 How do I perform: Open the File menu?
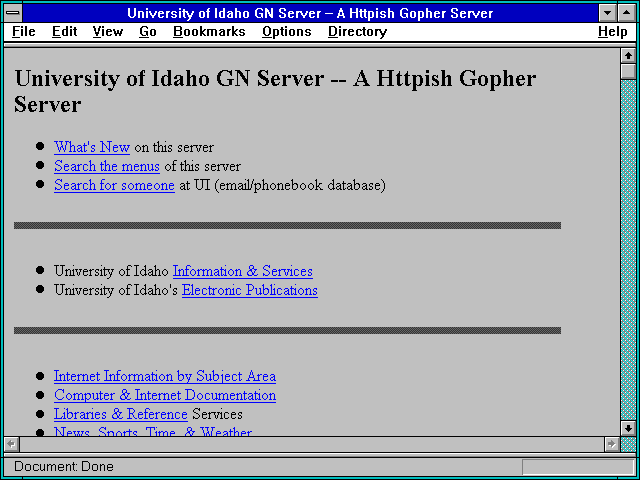[23, 32]
